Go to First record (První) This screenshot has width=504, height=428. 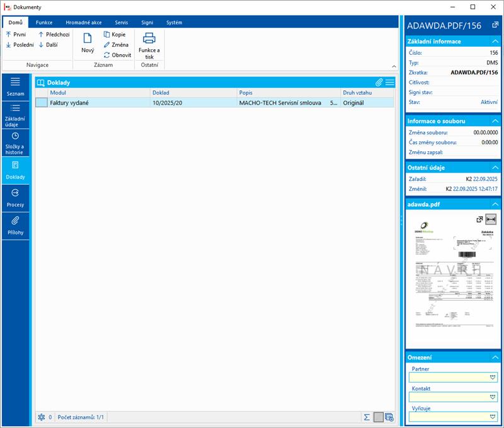(16, 35)
